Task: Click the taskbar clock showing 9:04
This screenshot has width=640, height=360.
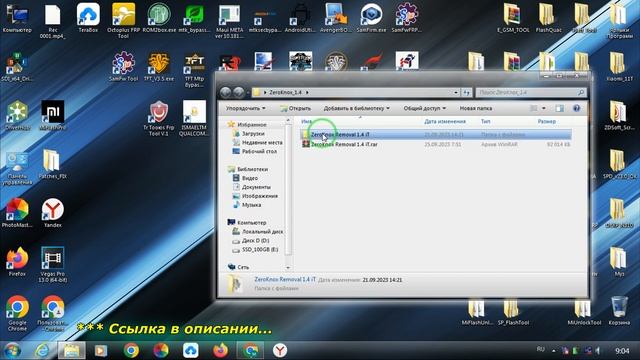Action: coord(622,351)
